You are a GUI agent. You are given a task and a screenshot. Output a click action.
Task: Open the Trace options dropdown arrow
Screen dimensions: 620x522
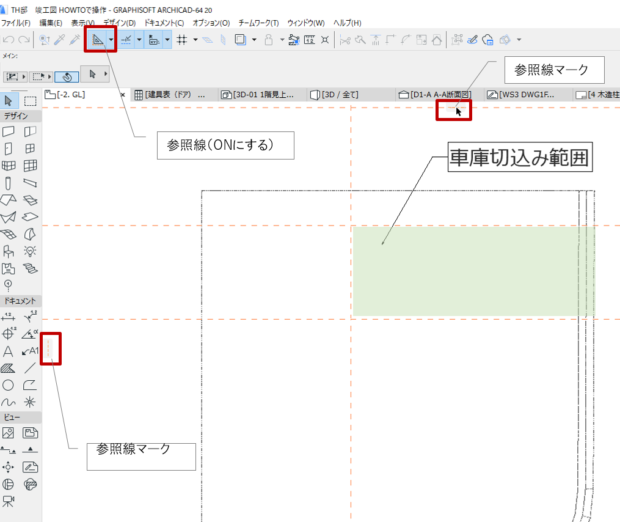pyautogui.click(x=254, y=40)
